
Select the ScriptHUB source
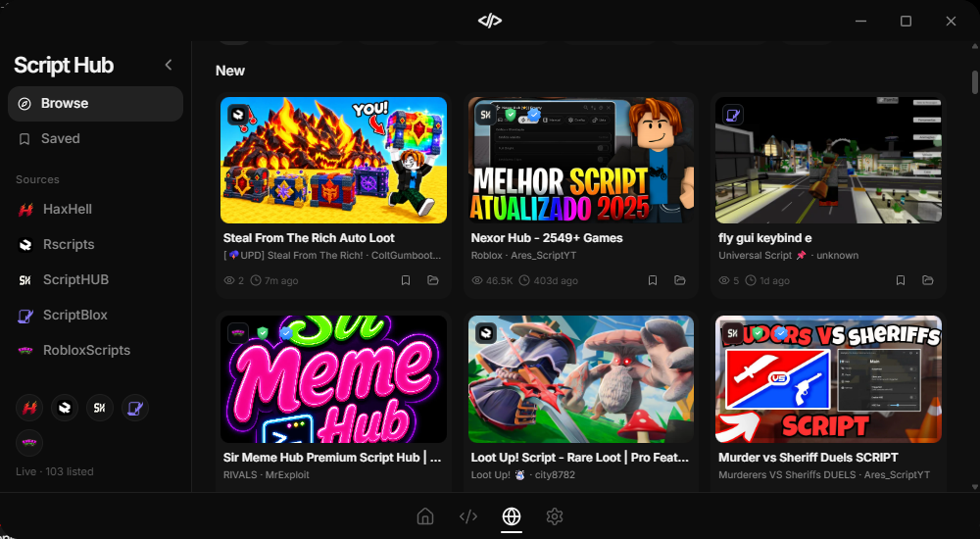click(x=96, y=280)
